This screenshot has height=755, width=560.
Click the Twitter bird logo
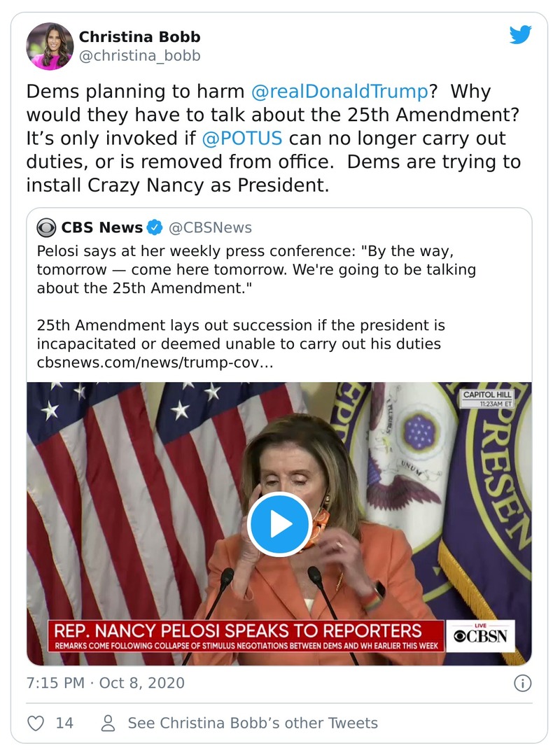click(x=520, y=35)
